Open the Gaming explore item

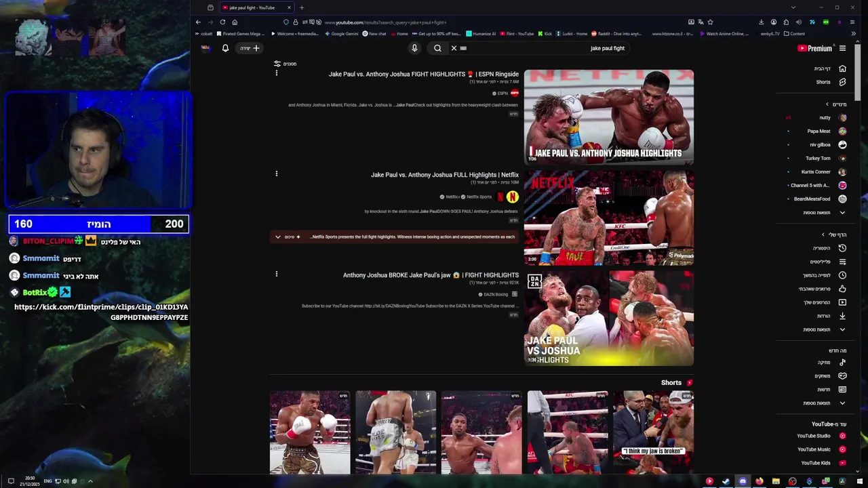tap(831, 376)
